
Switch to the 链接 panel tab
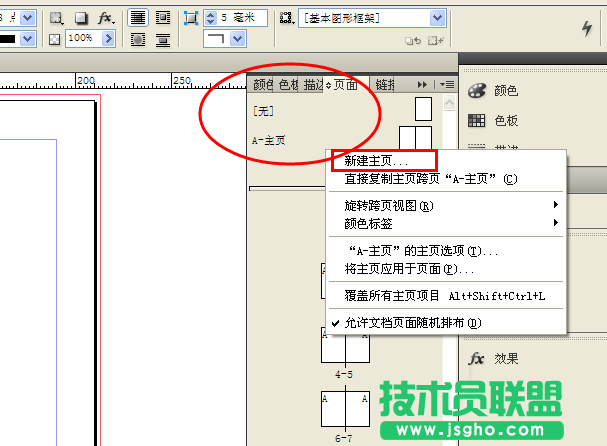385,84
